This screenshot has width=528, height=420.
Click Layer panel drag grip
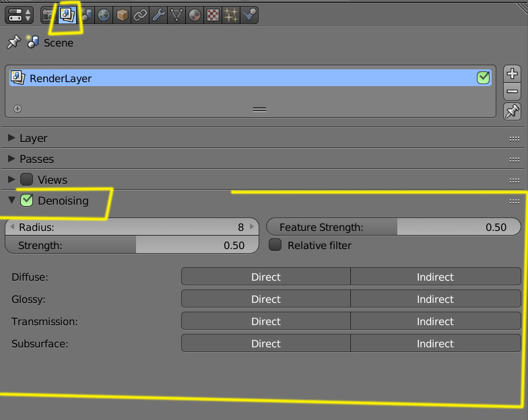[x=515, y=139]
